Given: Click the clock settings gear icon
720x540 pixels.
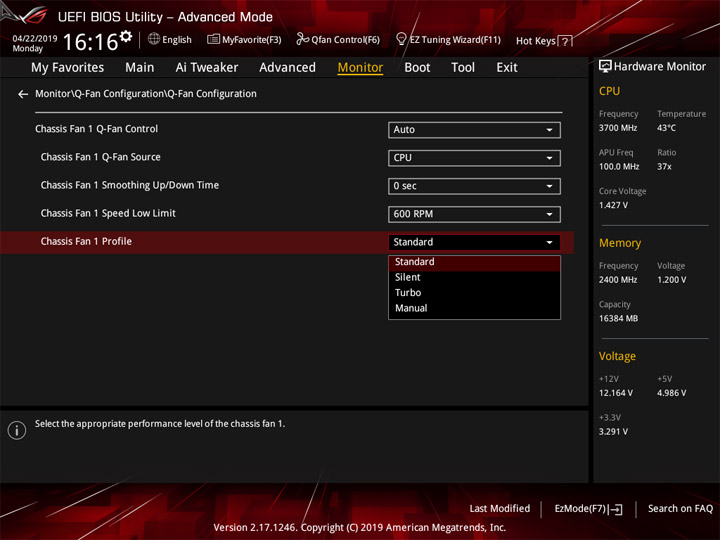Looking at the screenshot, I should [126, 36].
